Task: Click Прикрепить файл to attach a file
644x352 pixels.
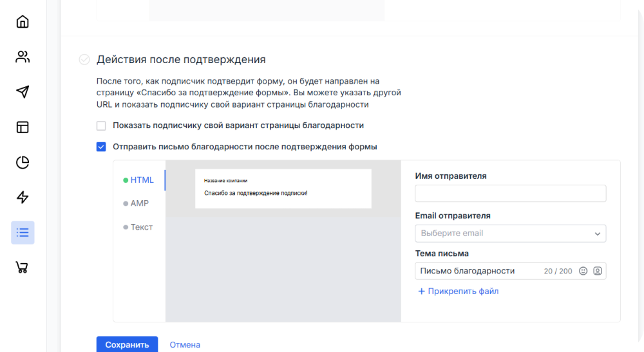Action: point(458,292)
